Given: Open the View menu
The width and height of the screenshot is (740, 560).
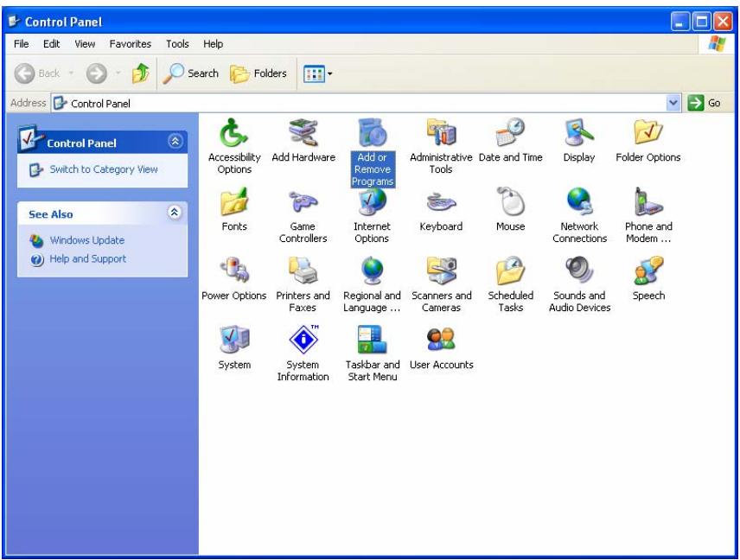Looking at the screenshot, I should click(x=85, y=44).
